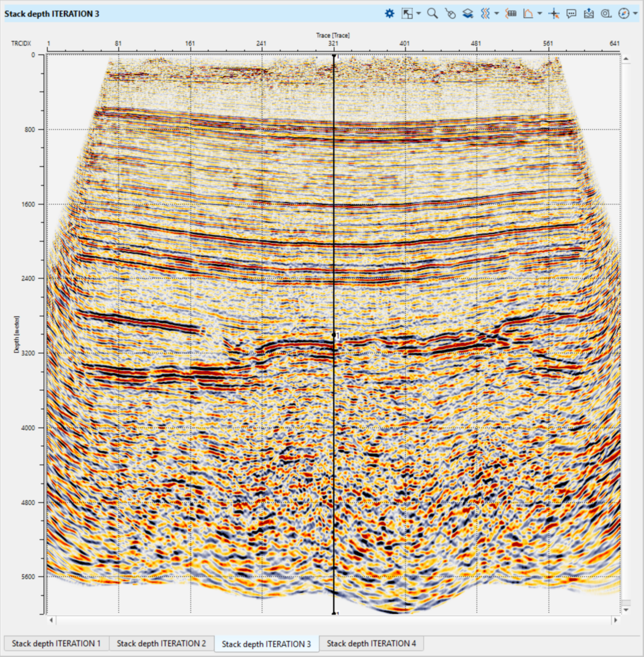Expand dropdown arrow beside wiggle display icon
Screen dimensions: 644x657
tap(496, 14)
